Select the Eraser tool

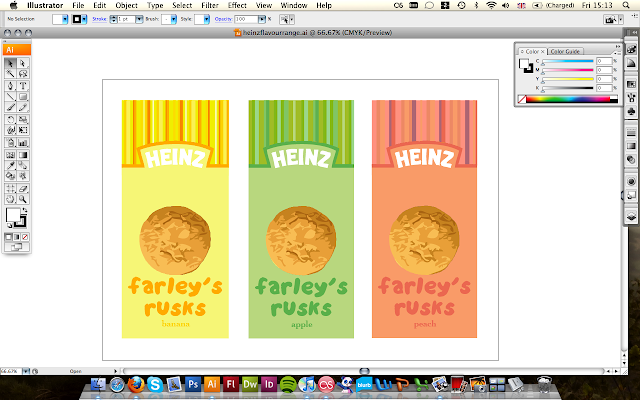pyautogui.click(x=23, y=189)
